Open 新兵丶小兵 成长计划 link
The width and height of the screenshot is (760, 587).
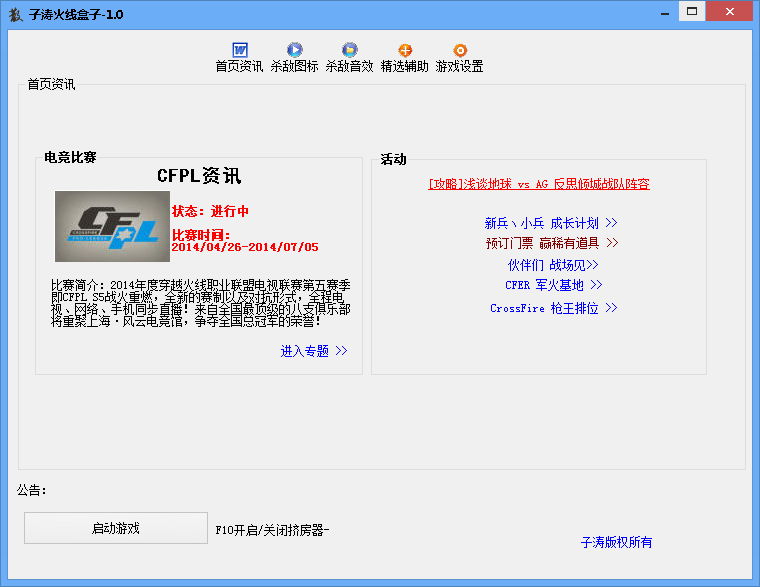(x=551, y=223)
